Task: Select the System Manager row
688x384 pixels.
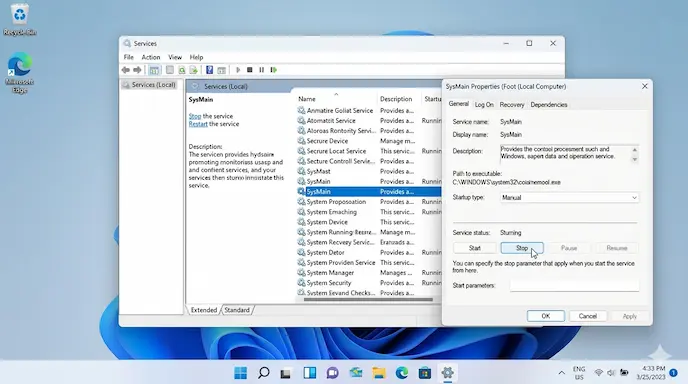Action: (x=369, y=273)
